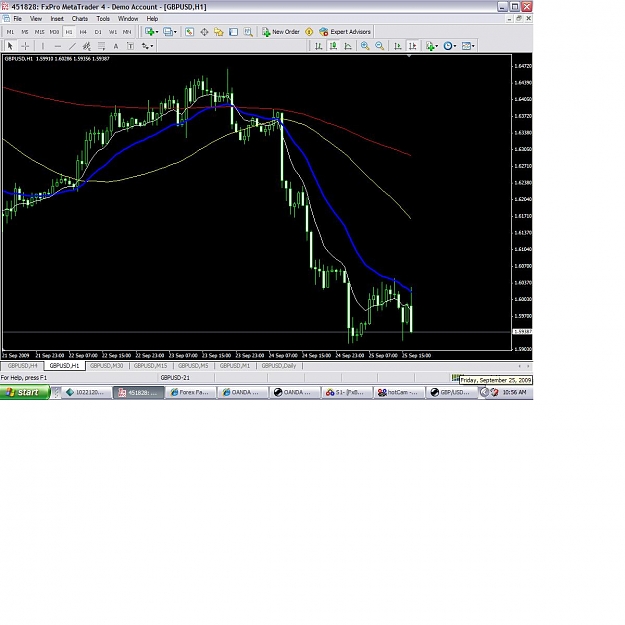Click the MetaTrader document icon left of File
The width and height of the screenshot is (625, 625).
click(x=6, y=19)
